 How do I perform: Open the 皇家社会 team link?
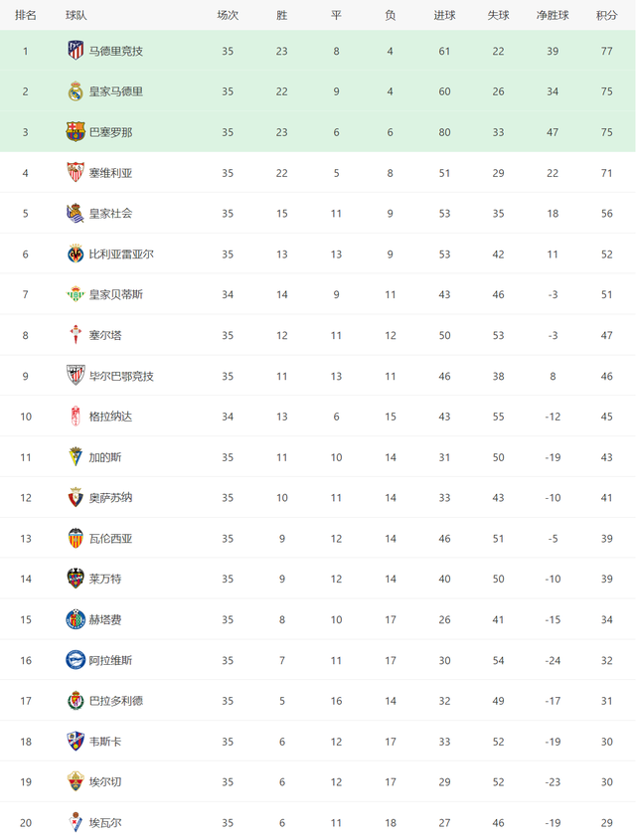coord(110,213)
